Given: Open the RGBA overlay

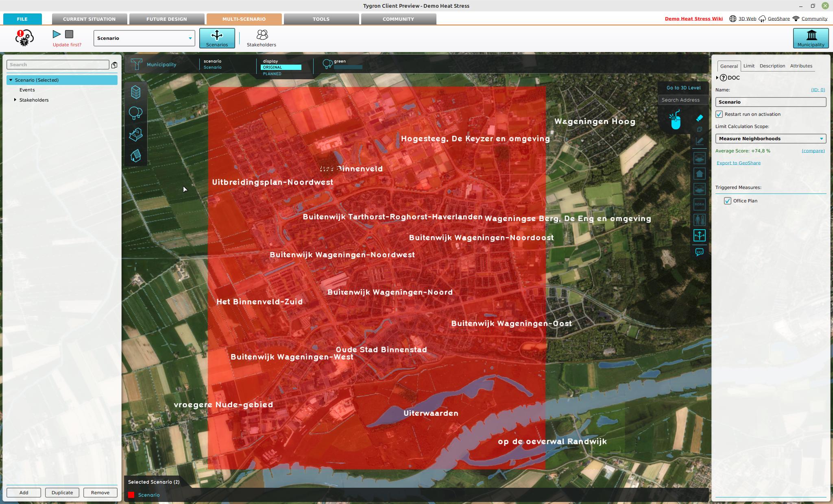Looking at the screenshot, I should click(x=699, y=204).
